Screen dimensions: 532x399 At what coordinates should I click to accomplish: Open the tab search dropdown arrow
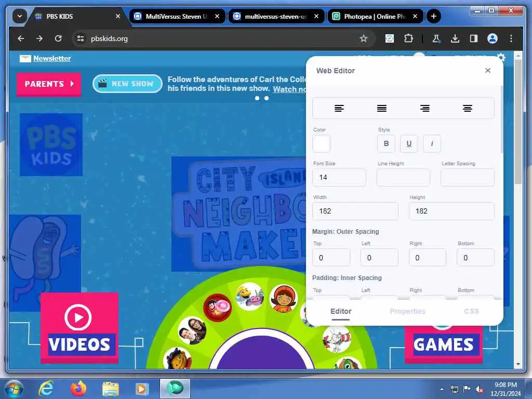(20, 16)
